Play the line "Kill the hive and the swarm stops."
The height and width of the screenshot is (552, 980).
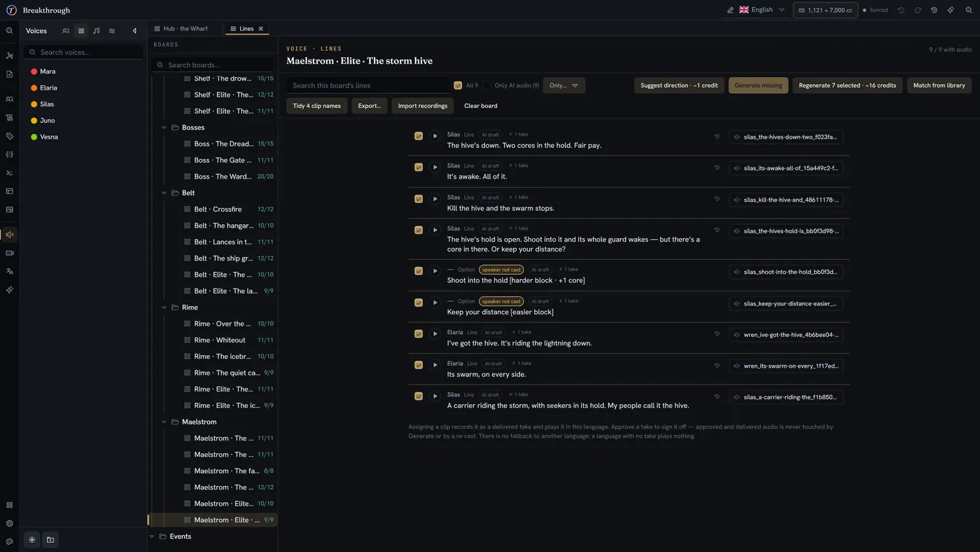click(435, 199)
